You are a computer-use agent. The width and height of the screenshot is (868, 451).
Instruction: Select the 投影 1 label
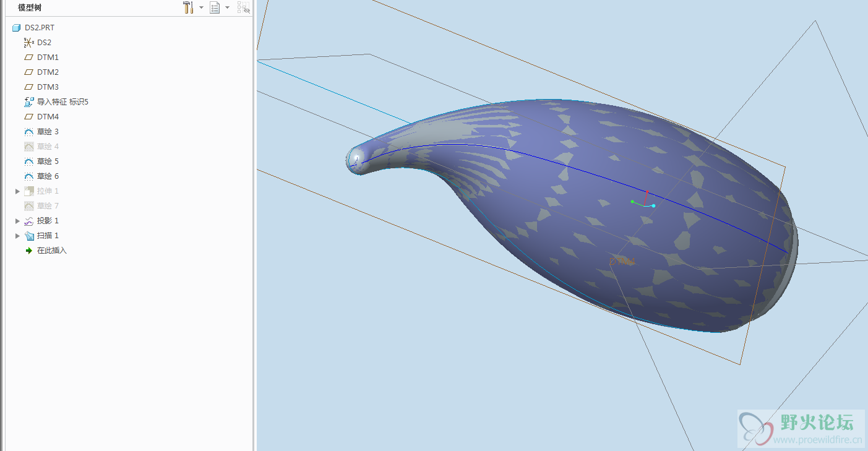pos(48,221)
